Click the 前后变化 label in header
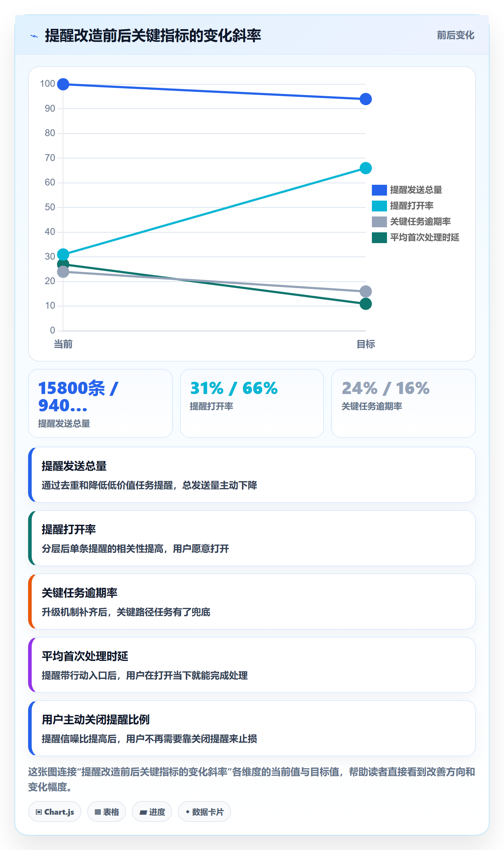The width and height of the screenshot is (504, 850). point(455,35)
